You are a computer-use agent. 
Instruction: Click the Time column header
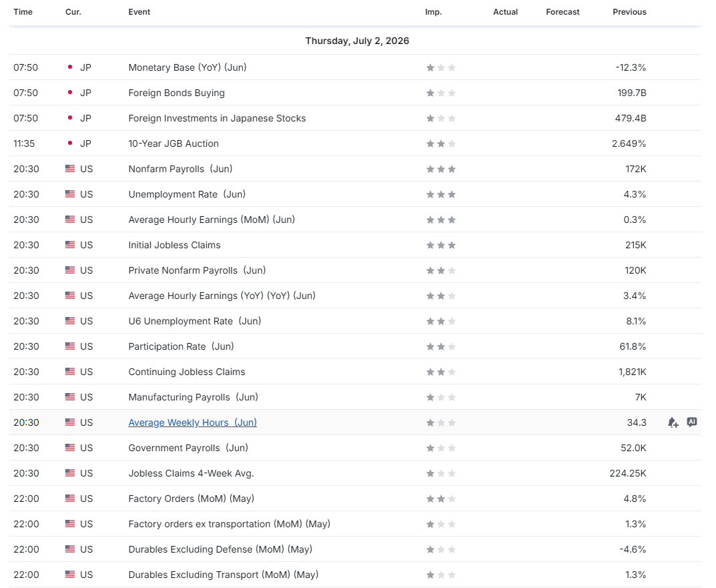[23, 12]
